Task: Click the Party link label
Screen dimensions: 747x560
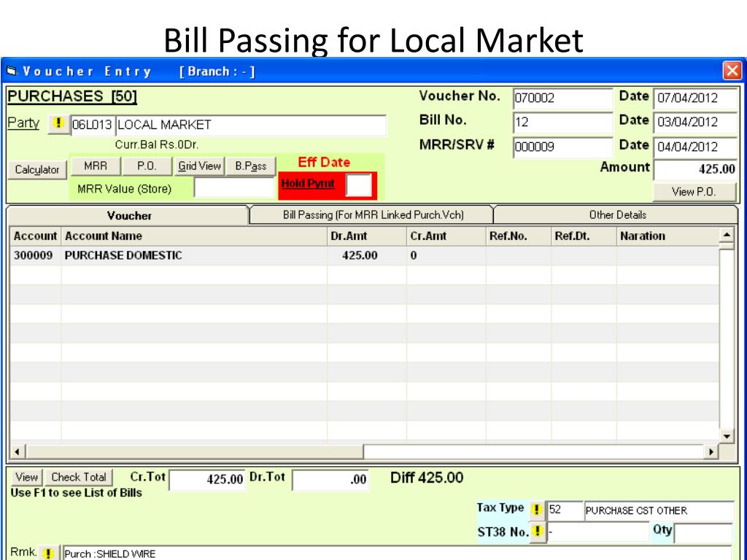Action: 23,122
